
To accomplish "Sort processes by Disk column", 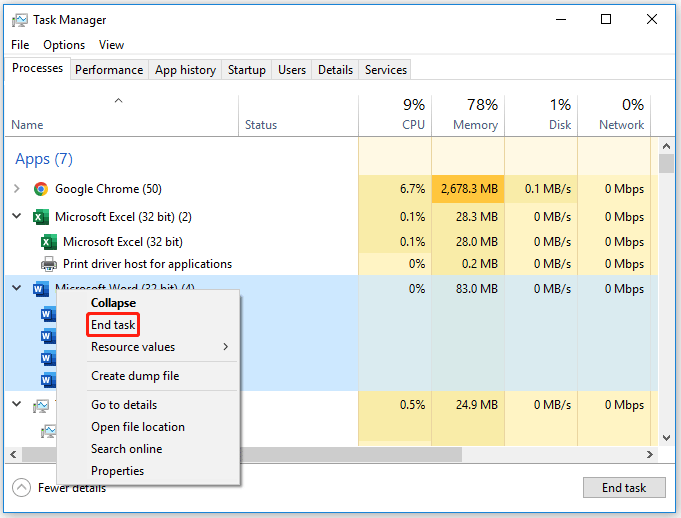I will click(541, 115).
